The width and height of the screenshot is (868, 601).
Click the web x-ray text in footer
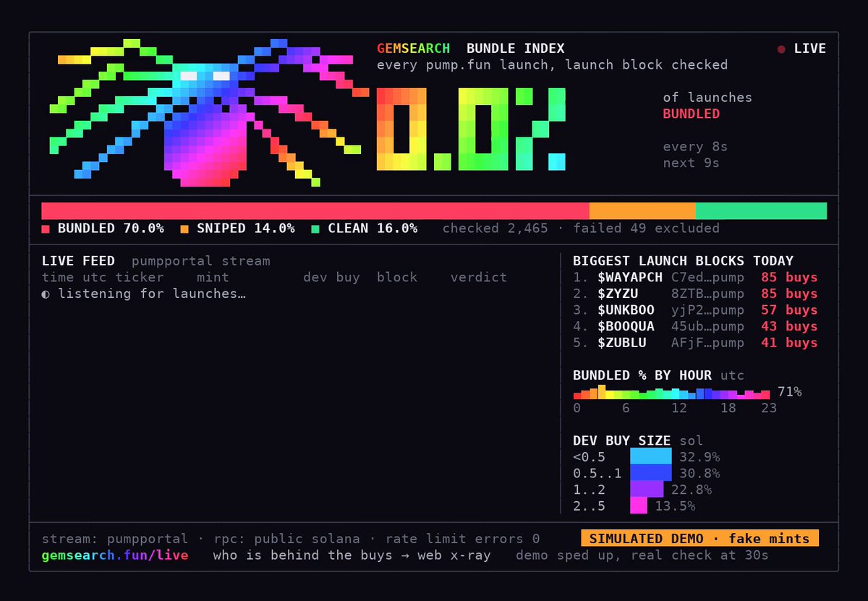tap(454, 555)
